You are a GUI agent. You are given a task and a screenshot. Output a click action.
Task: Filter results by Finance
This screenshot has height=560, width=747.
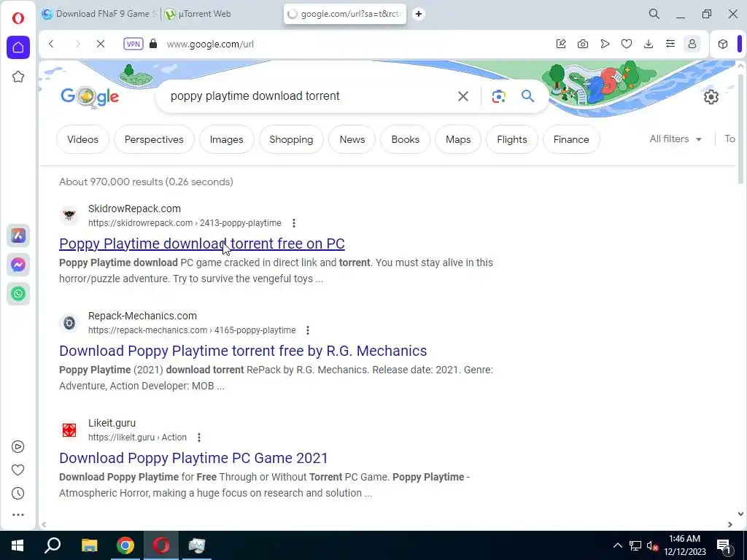pos(571,139)
